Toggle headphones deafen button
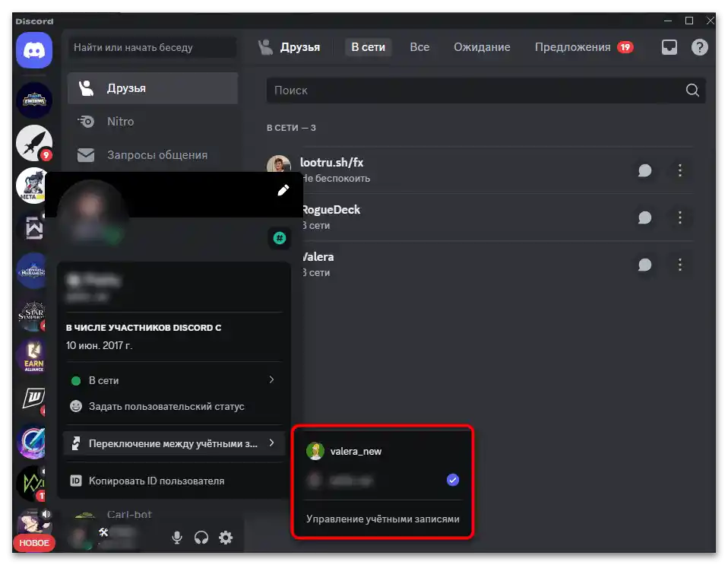 (x=201, y=538)
